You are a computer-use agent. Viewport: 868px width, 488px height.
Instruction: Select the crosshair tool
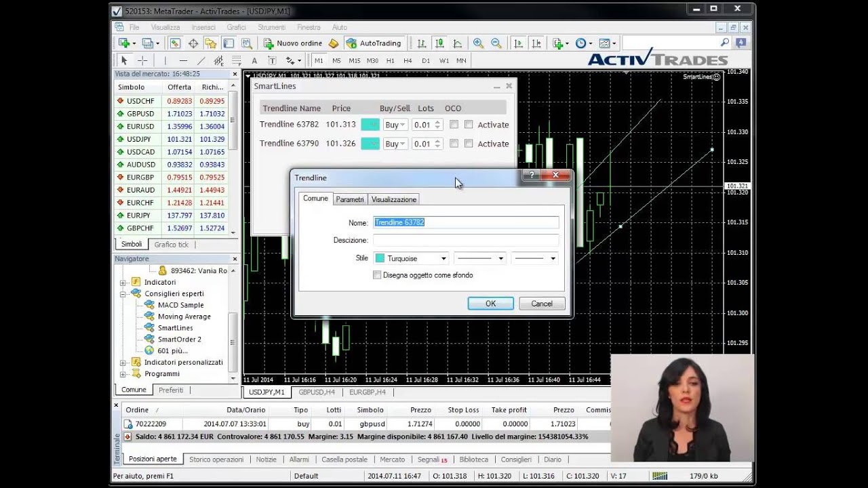142,60
